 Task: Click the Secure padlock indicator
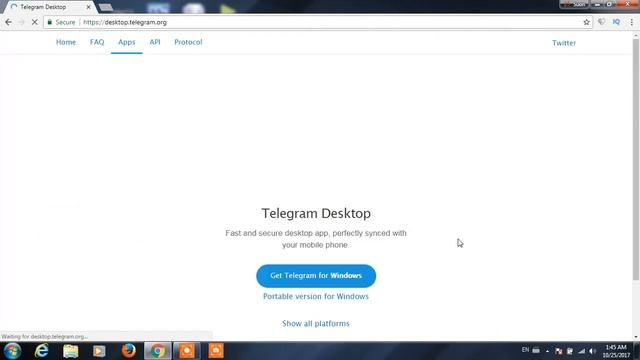tap(61, 22)
